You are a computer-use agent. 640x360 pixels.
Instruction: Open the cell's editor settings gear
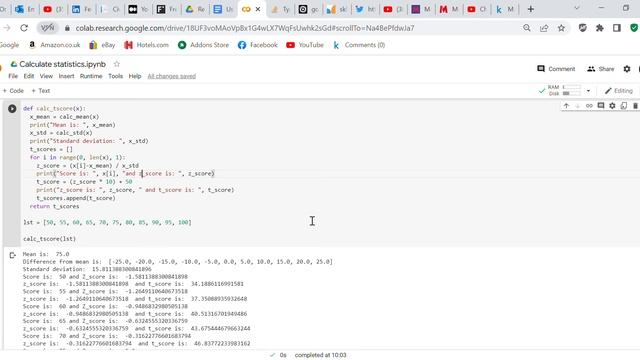click(x=612, y=106)
